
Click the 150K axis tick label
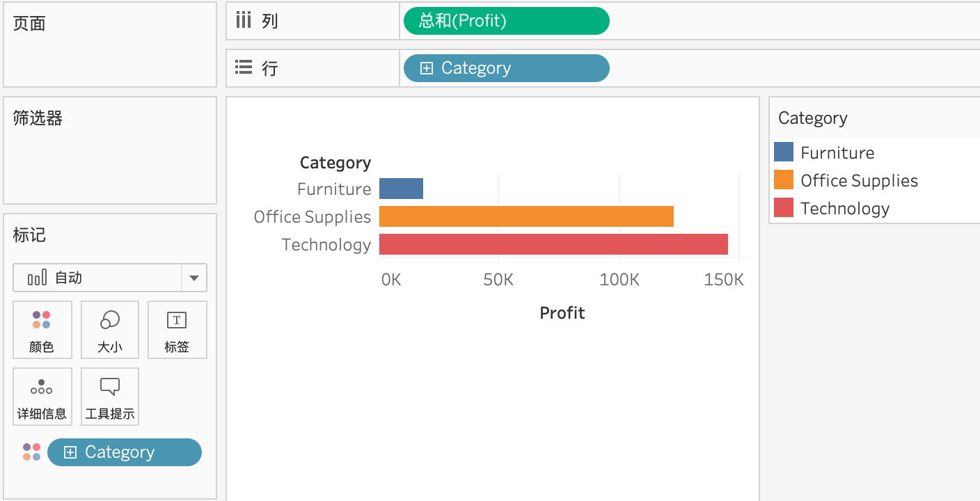point(724,280)
